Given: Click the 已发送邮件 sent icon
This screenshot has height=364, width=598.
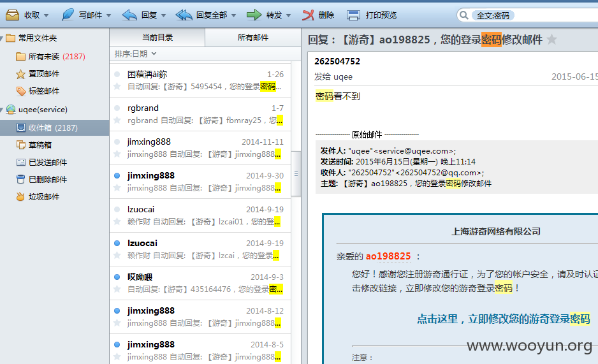Looking at the screenshot, I should coord(20,163).
